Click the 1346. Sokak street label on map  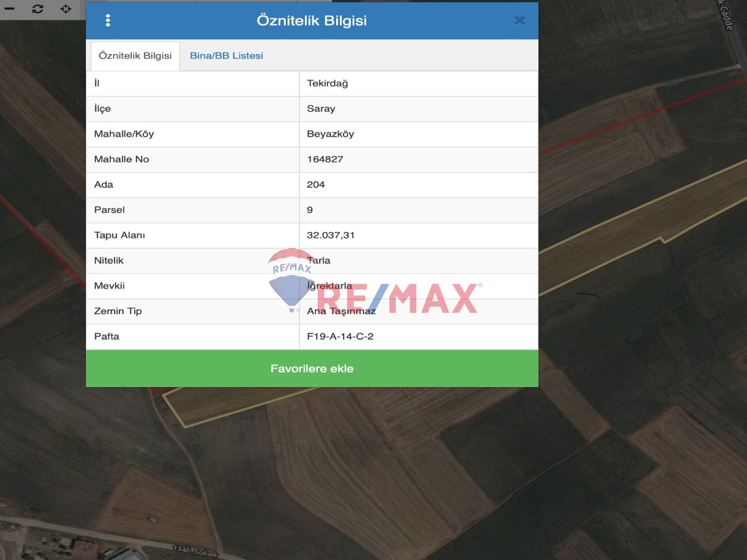(189, 549)
